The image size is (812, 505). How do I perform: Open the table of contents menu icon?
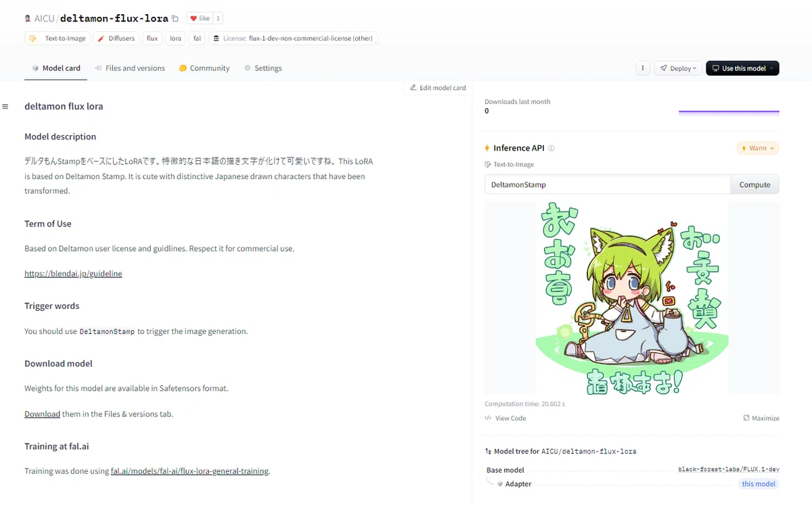pos(5,106)
